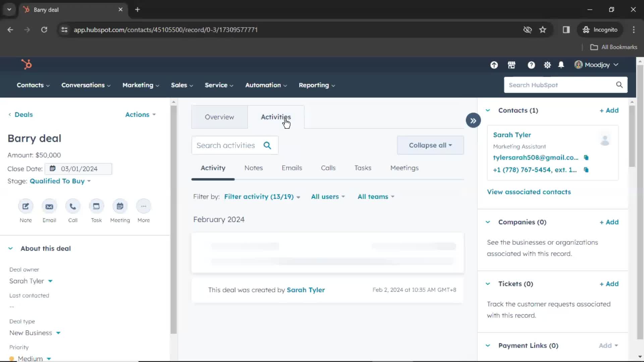The height and width of the screenshot is (362, 644).
Task: Show the Notes activity tab
Action: coord(254,168)
